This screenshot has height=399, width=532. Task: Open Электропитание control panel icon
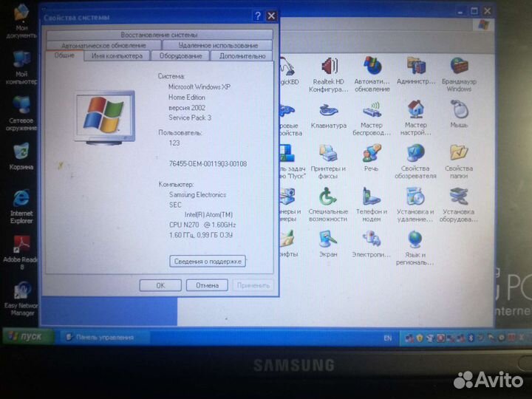pos(372,244)
